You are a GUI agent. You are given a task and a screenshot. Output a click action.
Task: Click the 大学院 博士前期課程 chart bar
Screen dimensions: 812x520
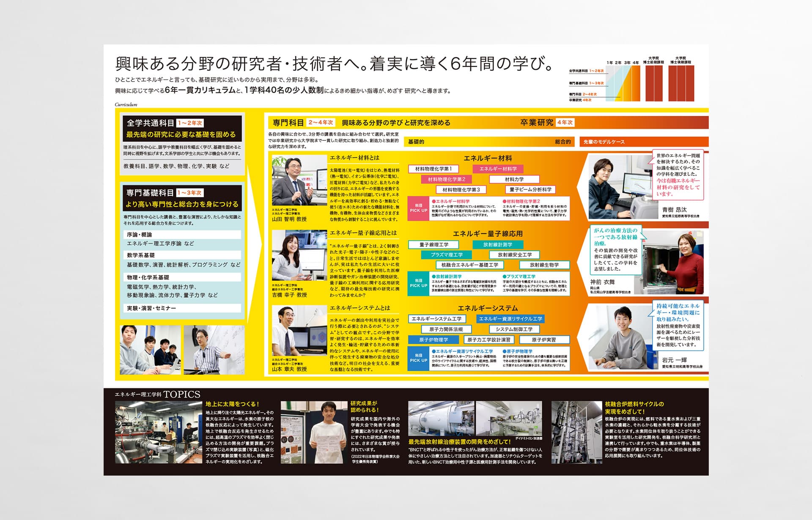click(653, 83)
